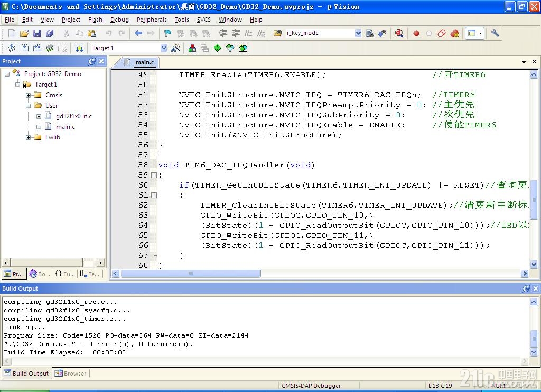Download to flash with the LOAD icon

79,48
